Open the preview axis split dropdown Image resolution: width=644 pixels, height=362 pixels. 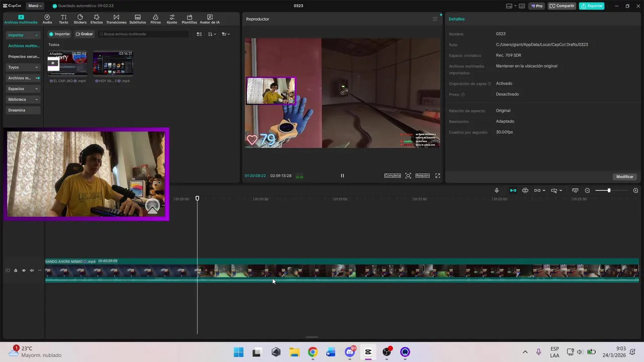pos(556,191)
